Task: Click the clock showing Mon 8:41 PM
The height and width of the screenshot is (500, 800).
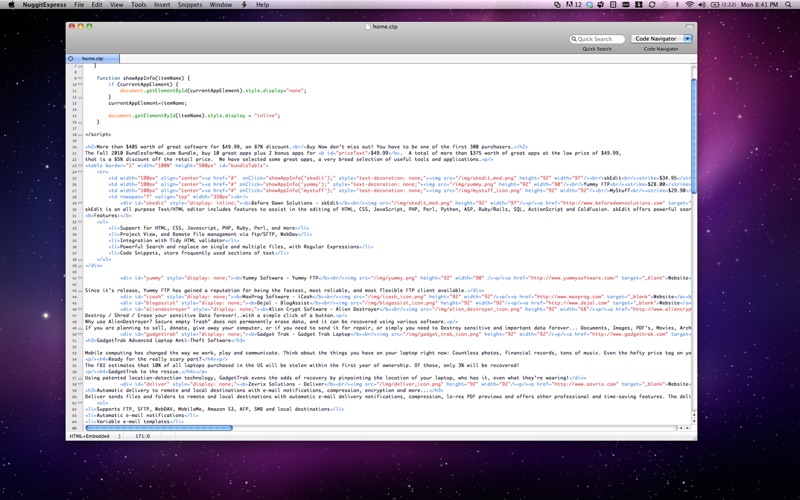Action: tap(759, 5)
